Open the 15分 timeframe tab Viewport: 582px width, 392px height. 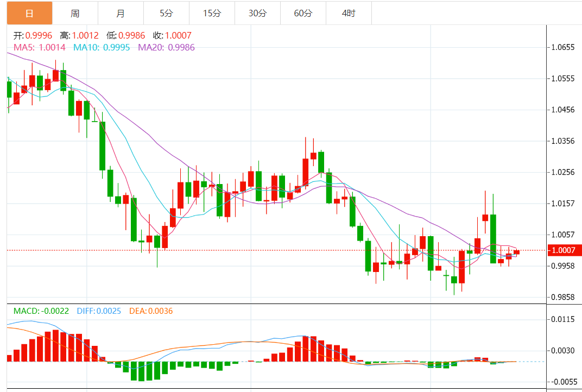pyautogui.click(x=212, y=14)
